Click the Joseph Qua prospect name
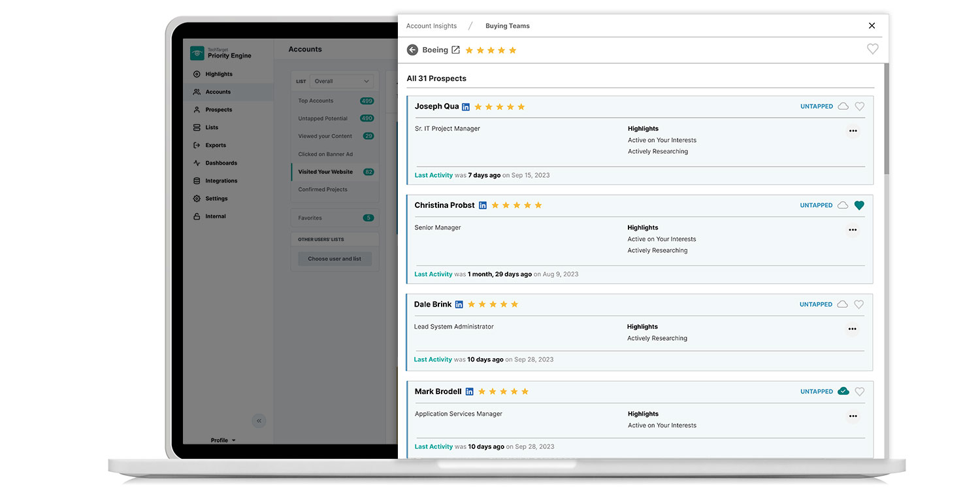The width and height of the screenshot is (980, 498). tap(436, 107)
